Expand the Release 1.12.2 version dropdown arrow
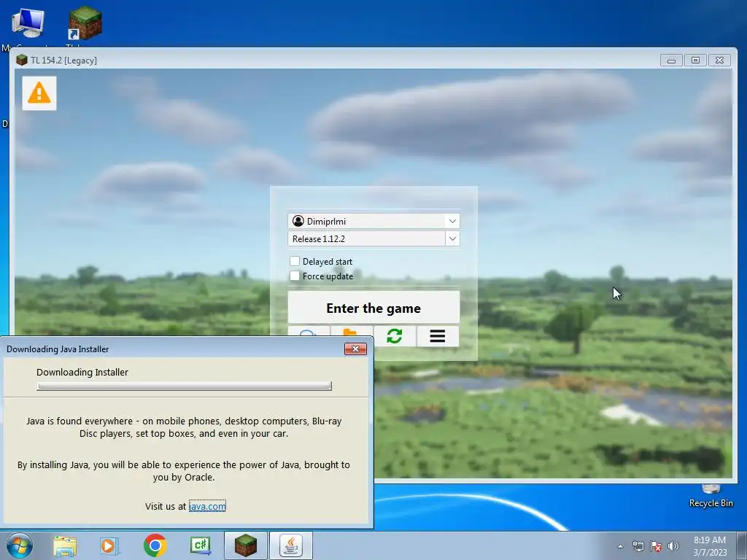747x560 pixels. click(452, 238)
